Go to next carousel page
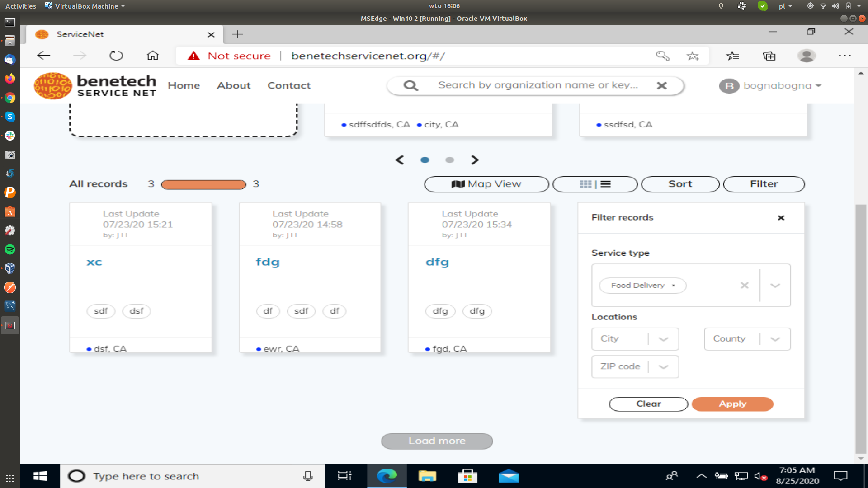 tap(475, 160)
